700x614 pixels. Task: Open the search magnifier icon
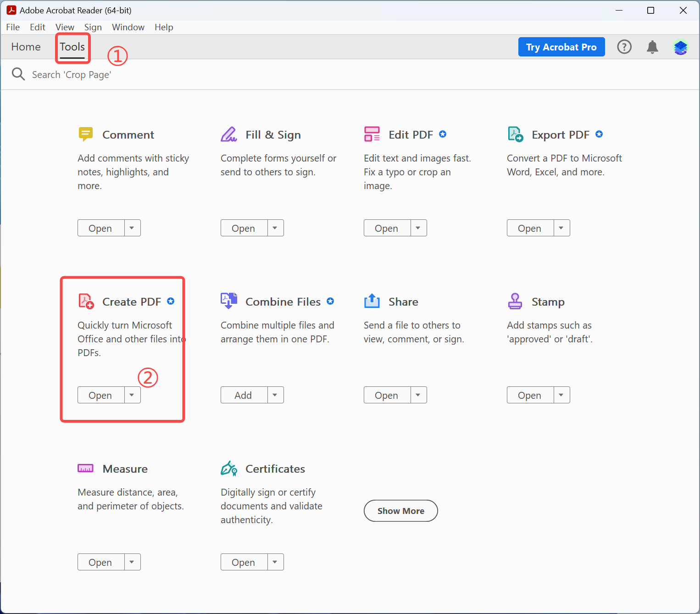[18, 74]
